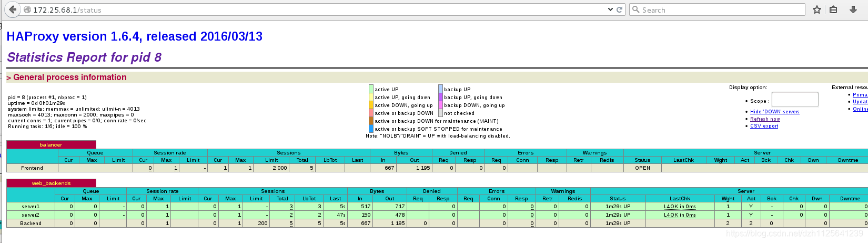This screenshot has width=868, height=243.
Task: Click the yellow active UP, going down swatch
Action: [x=371, y=97]
